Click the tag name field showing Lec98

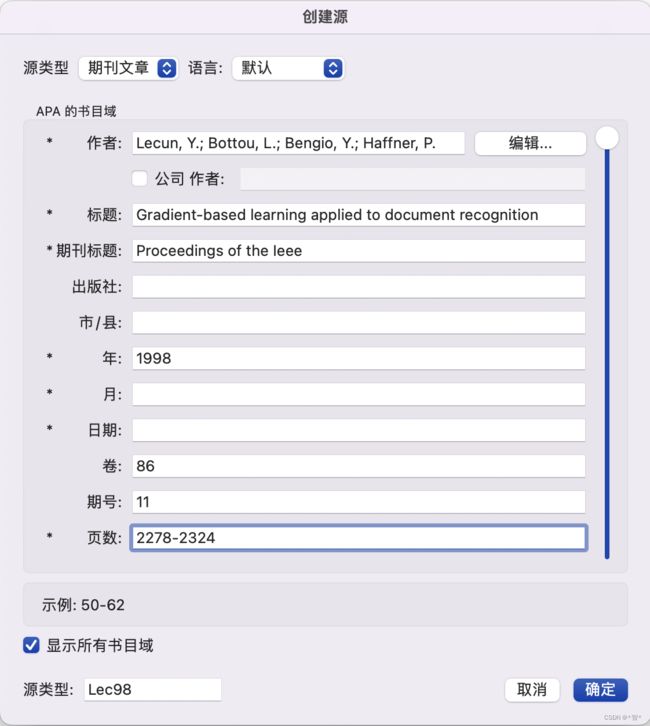(x=152, y=690)
